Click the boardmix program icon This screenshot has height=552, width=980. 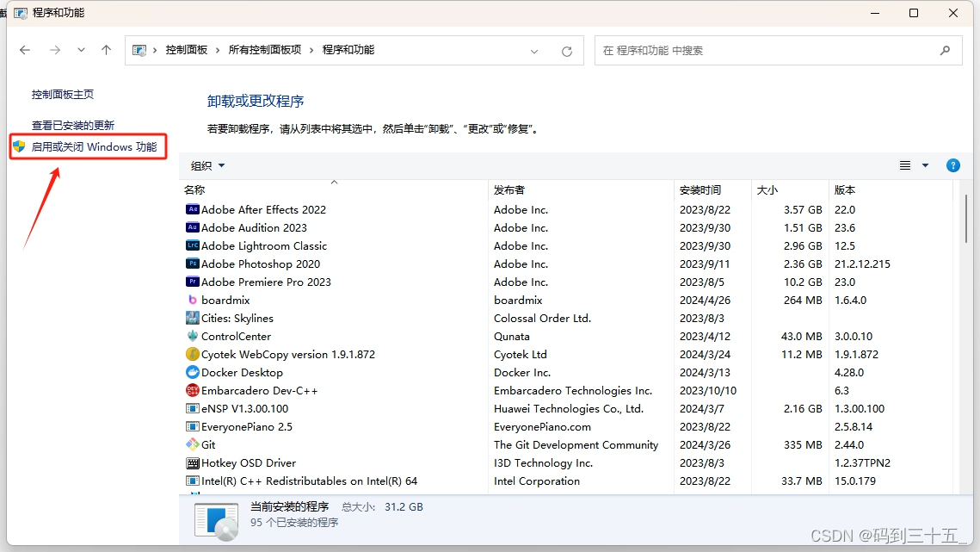tap(193, 301)
